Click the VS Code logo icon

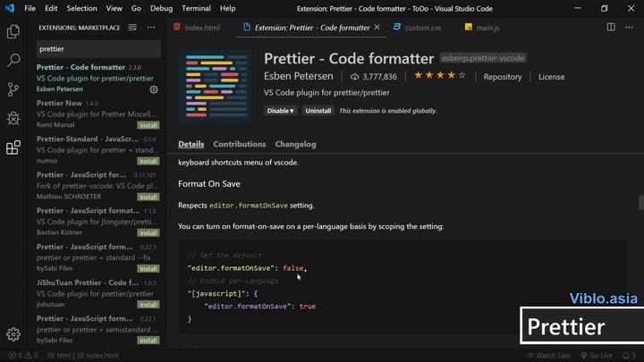10,8
